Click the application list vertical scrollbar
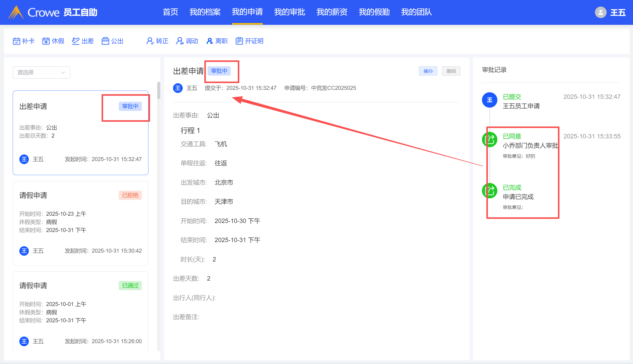 point(159,91)
